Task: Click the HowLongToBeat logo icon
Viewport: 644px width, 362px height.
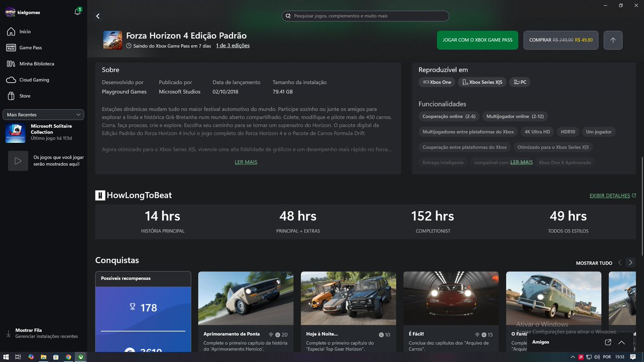Action: (100, 195)
